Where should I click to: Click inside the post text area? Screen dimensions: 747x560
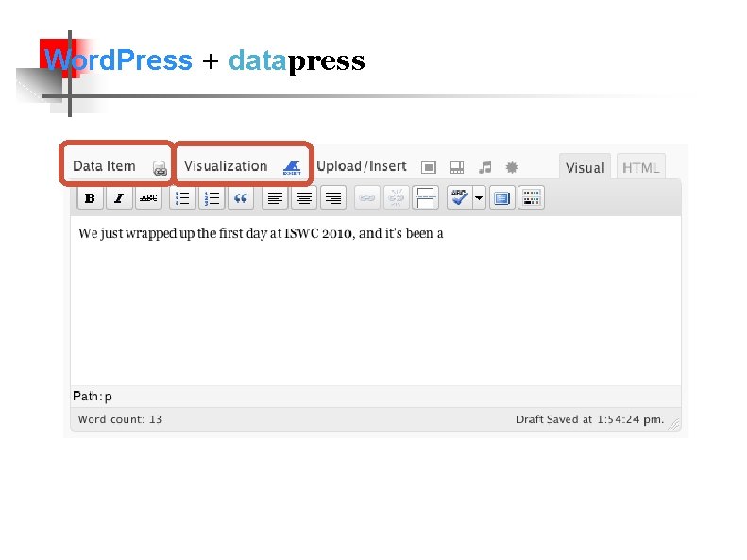click(376, 301)
